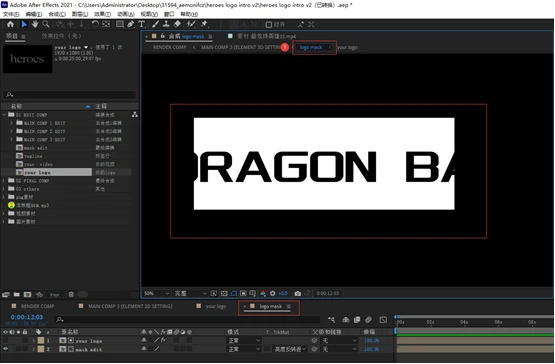
Task: Open the composition flowchart icon in timeline
Action: (x=331, y=320)
